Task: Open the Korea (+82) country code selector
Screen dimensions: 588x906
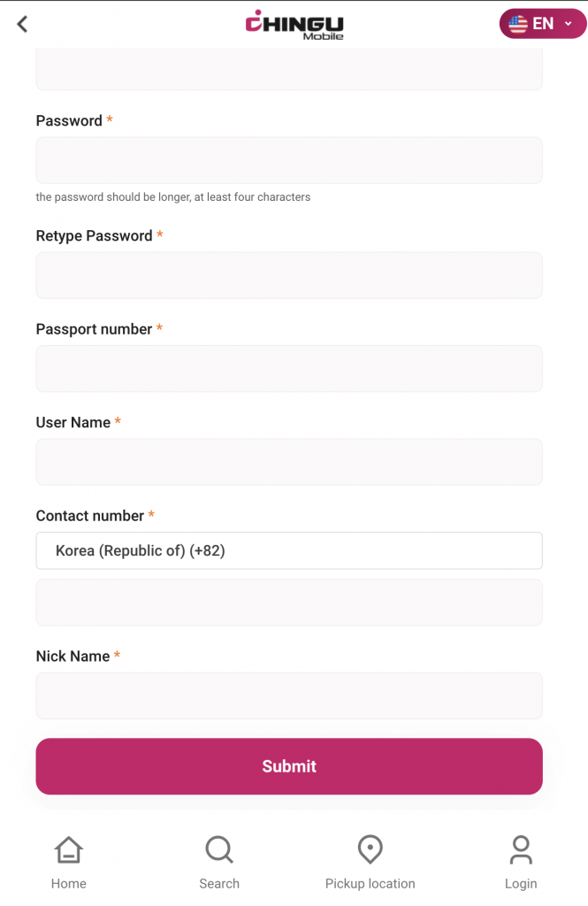Action: coord(289,550)
